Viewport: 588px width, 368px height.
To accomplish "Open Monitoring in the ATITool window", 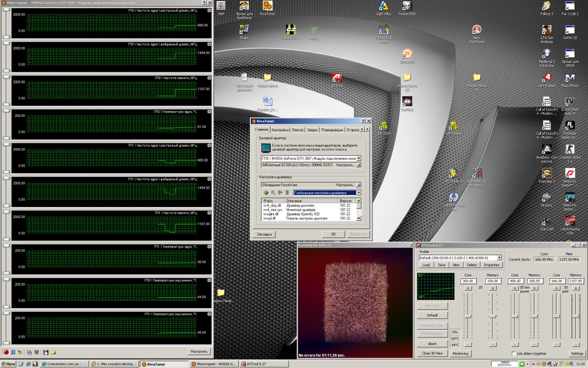I will point(460,353).
